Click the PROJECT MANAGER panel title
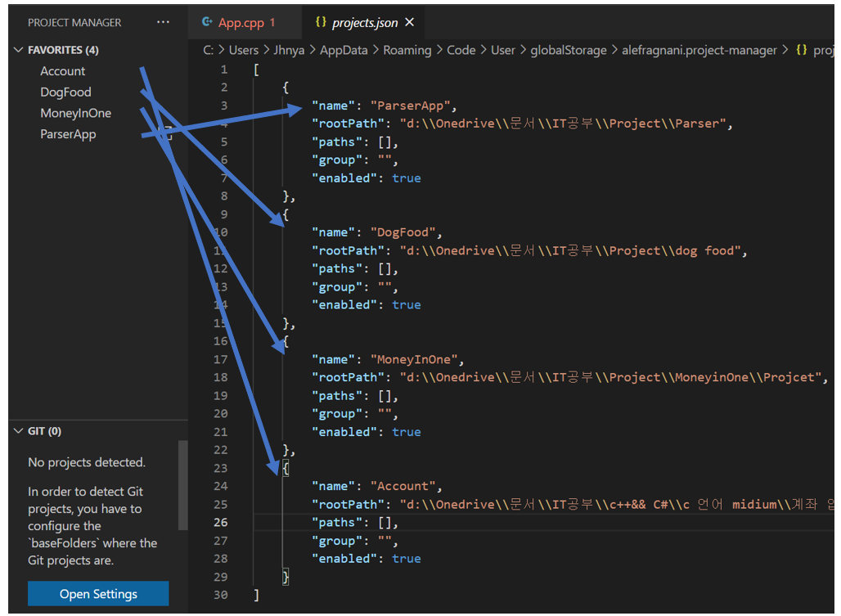Screen dimensions: 841x616 click(74, 23)
